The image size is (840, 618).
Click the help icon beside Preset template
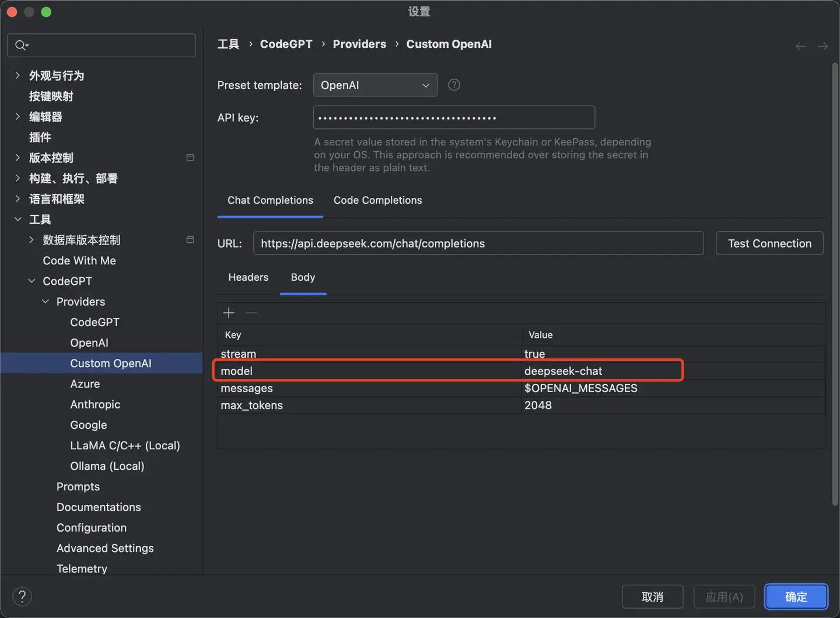[x=454, y=85]
